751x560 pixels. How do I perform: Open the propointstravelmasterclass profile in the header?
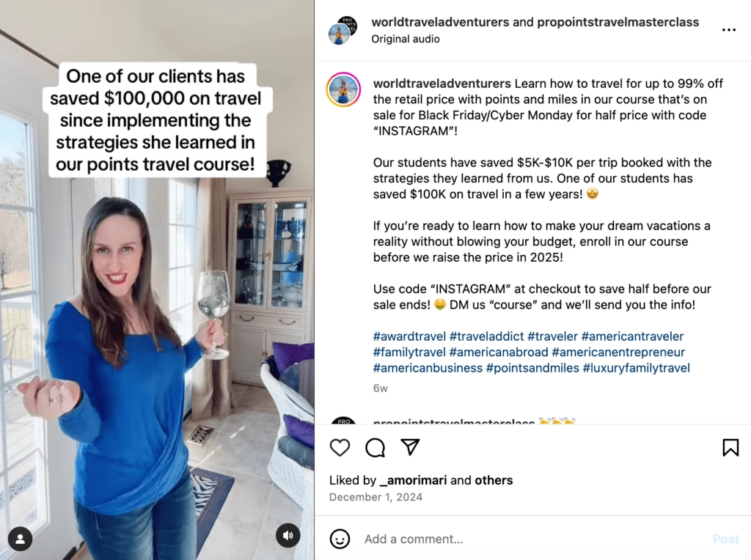coord(618,22)
